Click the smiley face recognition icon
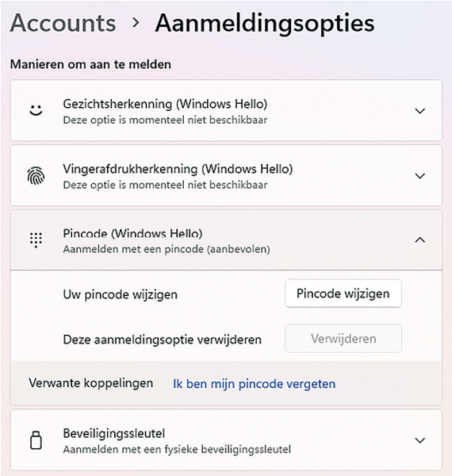Screen dimensions: 452x476 click(x=36, y=110)
